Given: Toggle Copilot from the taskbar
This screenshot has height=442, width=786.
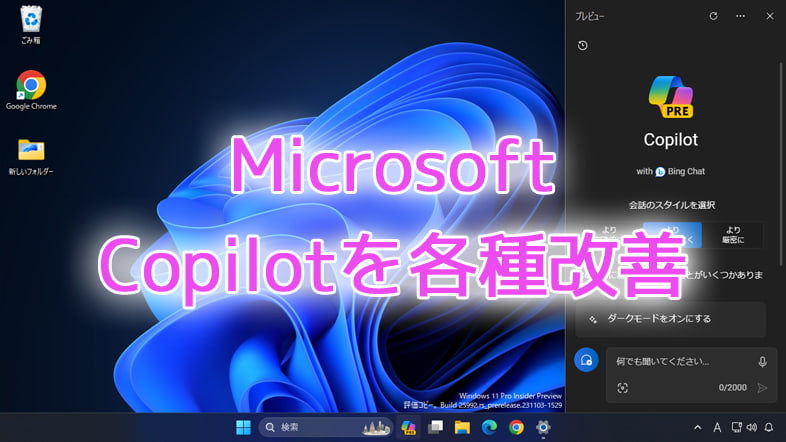Looking at the screenshot, I should [409, 427].
